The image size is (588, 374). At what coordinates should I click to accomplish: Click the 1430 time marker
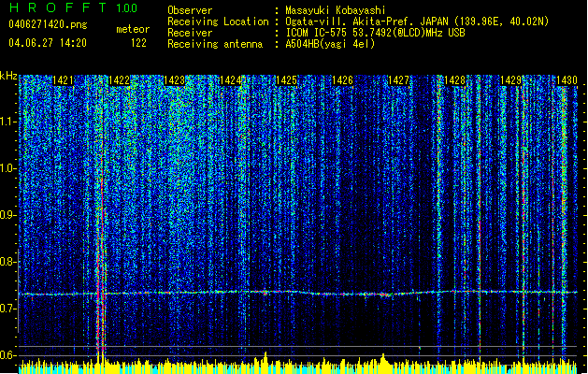click(x=566, y=80)
